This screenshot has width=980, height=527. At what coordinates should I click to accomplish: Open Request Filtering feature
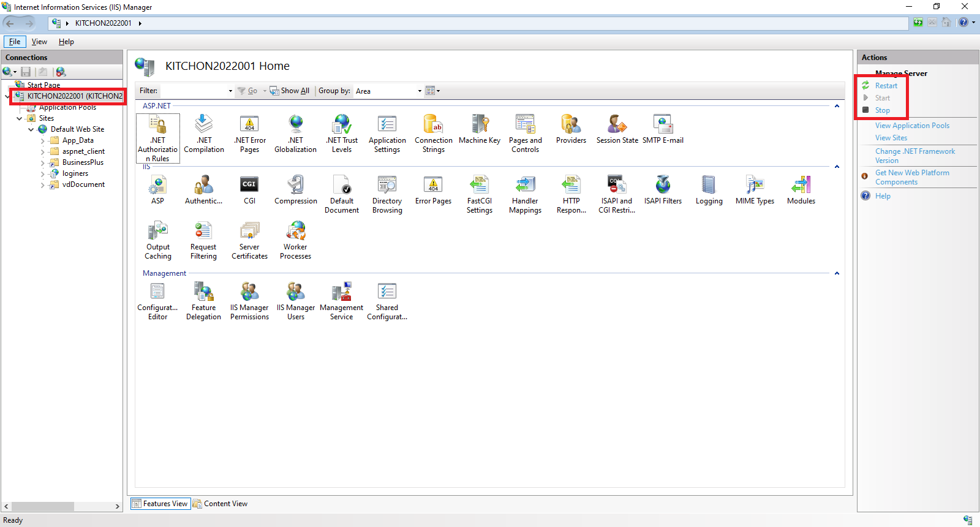coord(204,240)
